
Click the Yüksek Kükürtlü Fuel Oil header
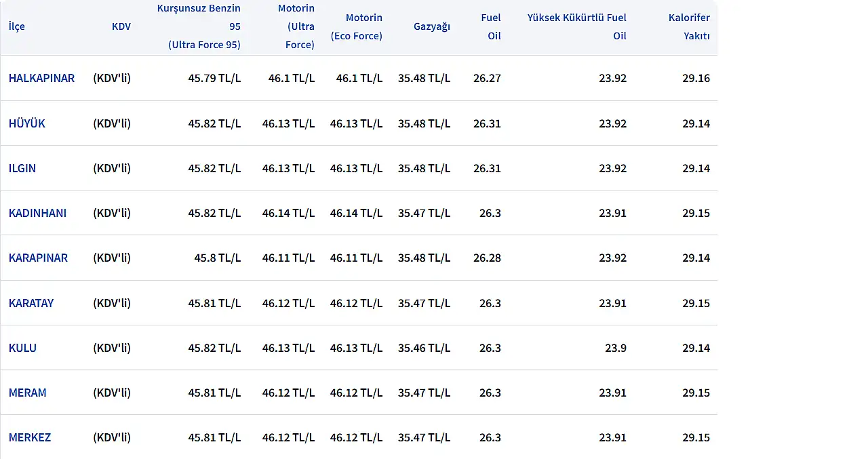[x=577, y=26]
